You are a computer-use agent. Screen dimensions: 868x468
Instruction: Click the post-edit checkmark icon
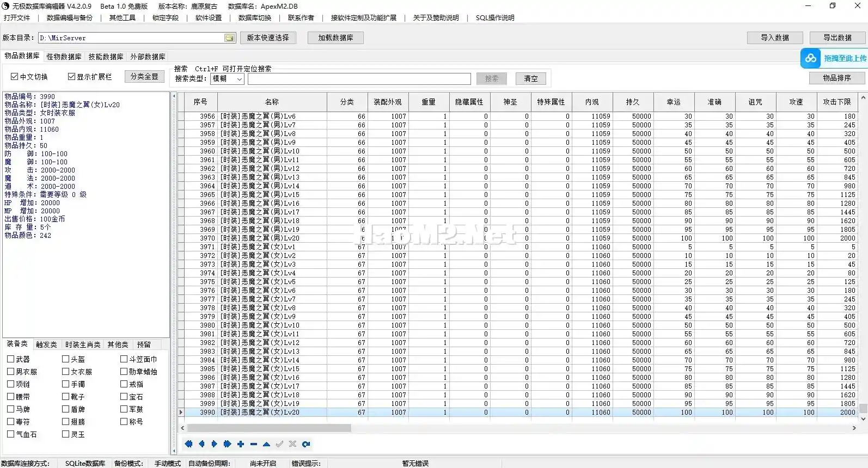[279, 444]
